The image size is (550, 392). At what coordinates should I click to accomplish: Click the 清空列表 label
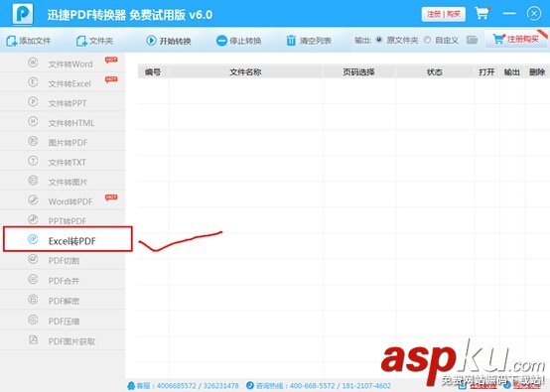[316, 41]
